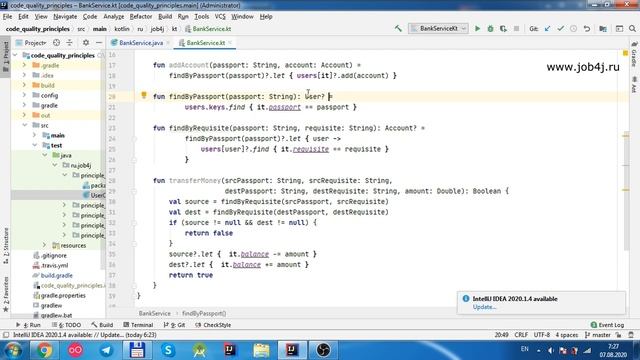Click the kotlin breadcrumb in navigation bar

(122, 29)
